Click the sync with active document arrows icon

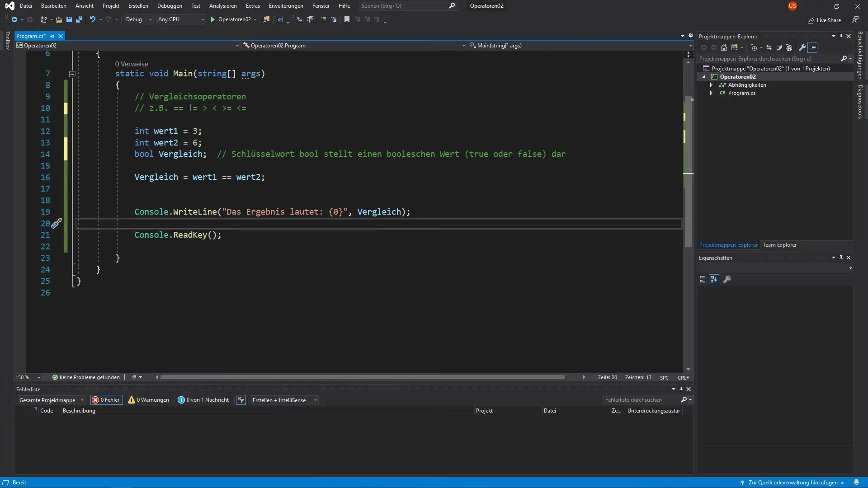(x=769, y=47)
